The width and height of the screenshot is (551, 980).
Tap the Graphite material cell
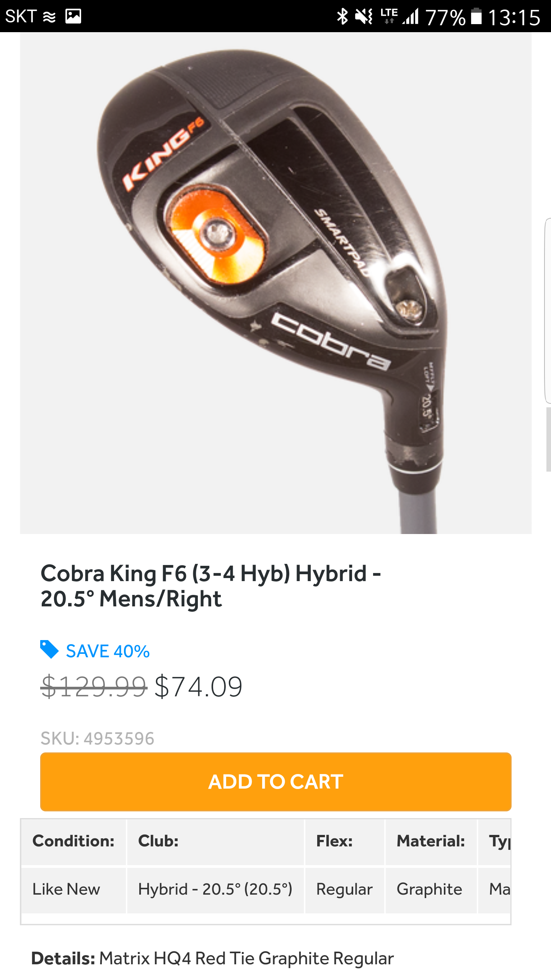[430, 890]
